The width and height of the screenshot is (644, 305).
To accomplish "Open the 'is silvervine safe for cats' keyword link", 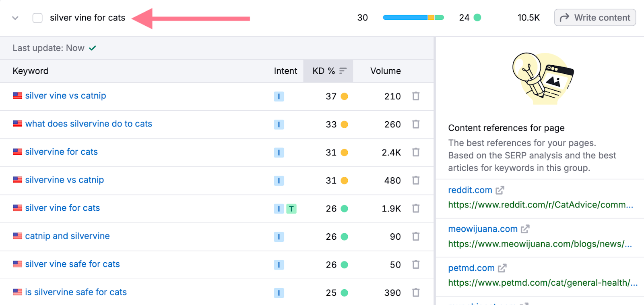I will click(76, 292).
